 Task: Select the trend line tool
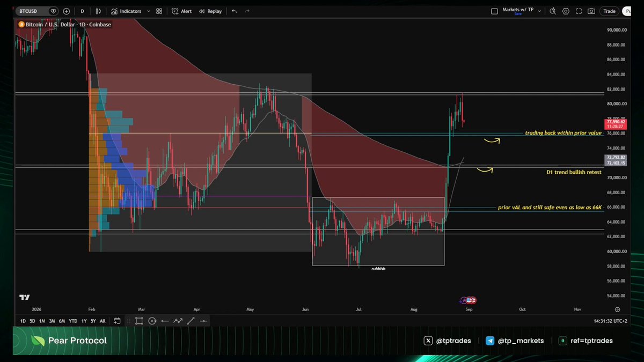click(191, 321)
